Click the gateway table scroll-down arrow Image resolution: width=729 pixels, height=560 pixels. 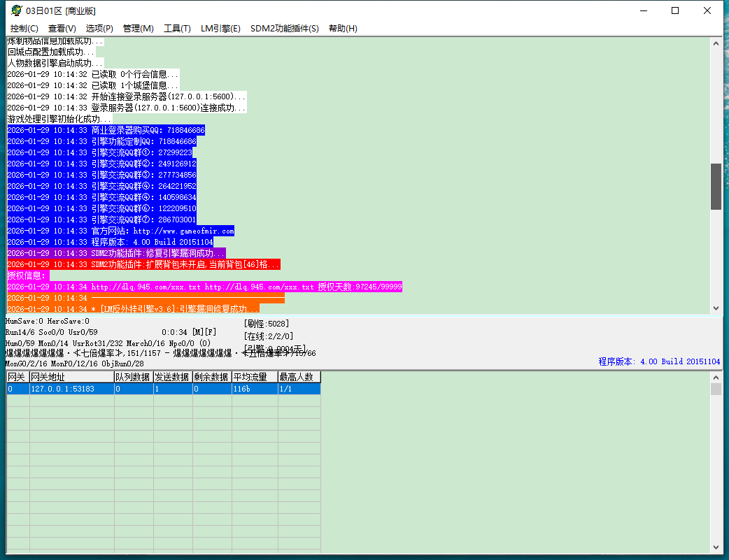[x=716, y=547]
